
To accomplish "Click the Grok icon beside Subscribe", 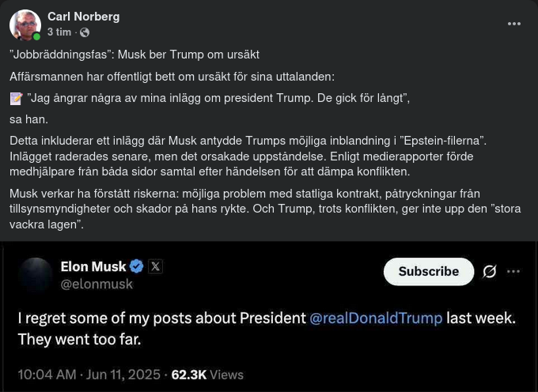I will coord(490,272).
